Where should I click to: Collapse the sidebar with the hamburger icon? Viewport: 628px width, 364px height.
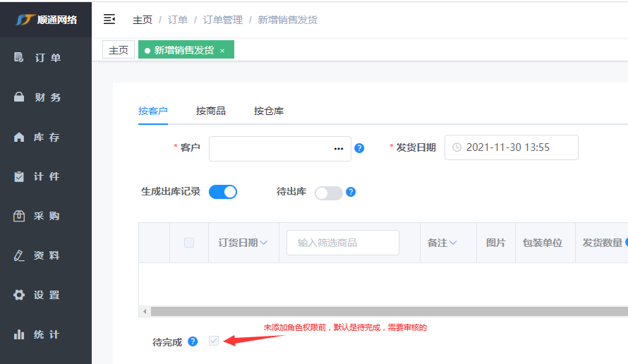[109, 19]
